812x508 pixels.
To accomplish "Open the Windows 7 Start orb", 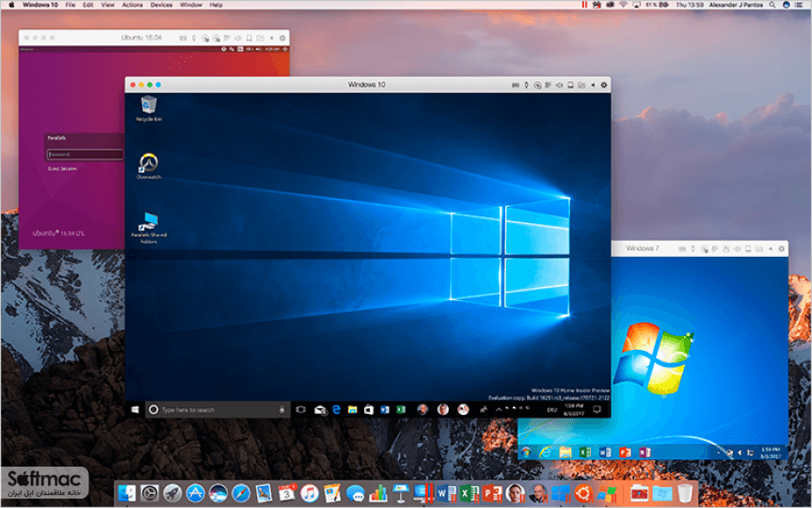I will coord(526,452).
